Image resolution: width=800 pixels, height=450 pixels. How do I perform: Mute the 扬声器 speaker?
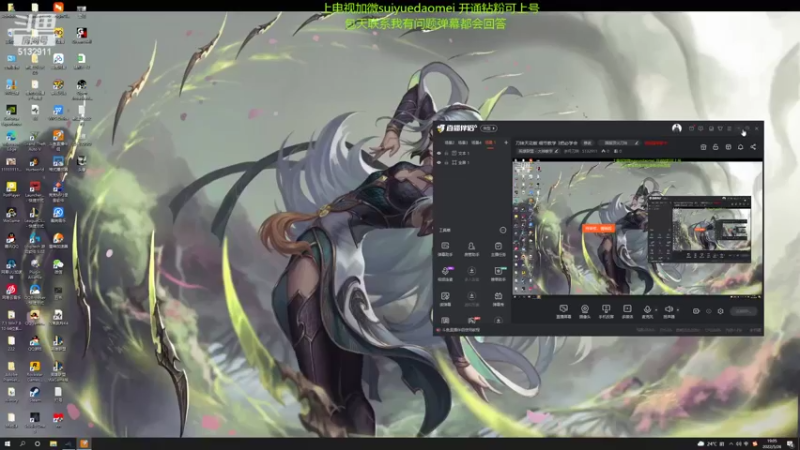[x=668, y=311]
